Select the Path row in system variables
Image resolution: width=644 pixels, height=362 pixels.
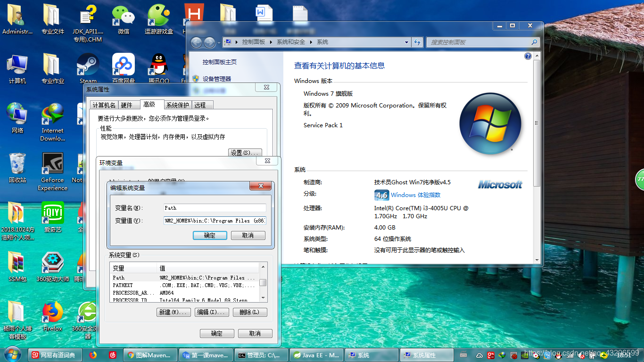(185, 278)
